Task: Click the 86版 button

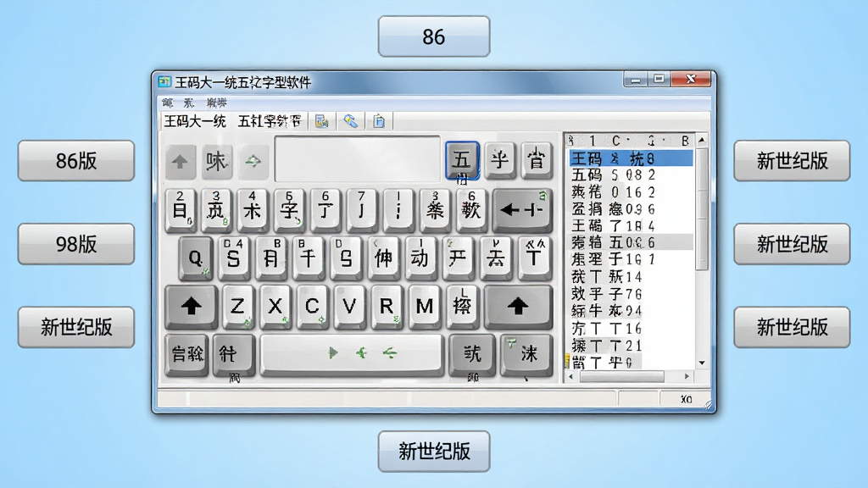Action: pyautogui.click(x=76, y=160)
